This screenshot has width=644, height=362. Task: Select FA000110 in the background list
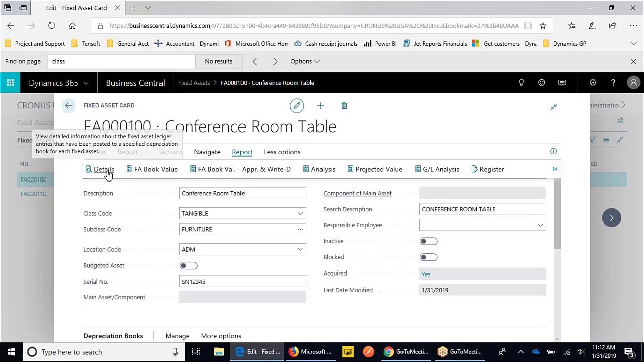tap(33, 194)
